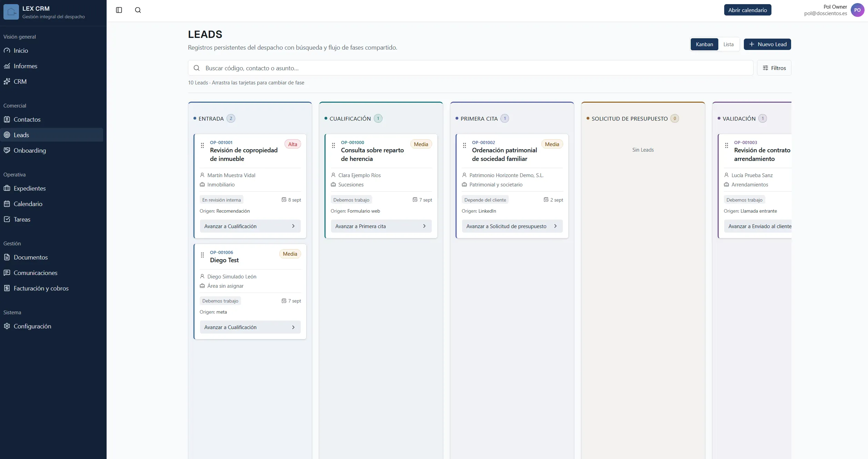Select the drag handle on OP-001002 card

click(465, 145)
